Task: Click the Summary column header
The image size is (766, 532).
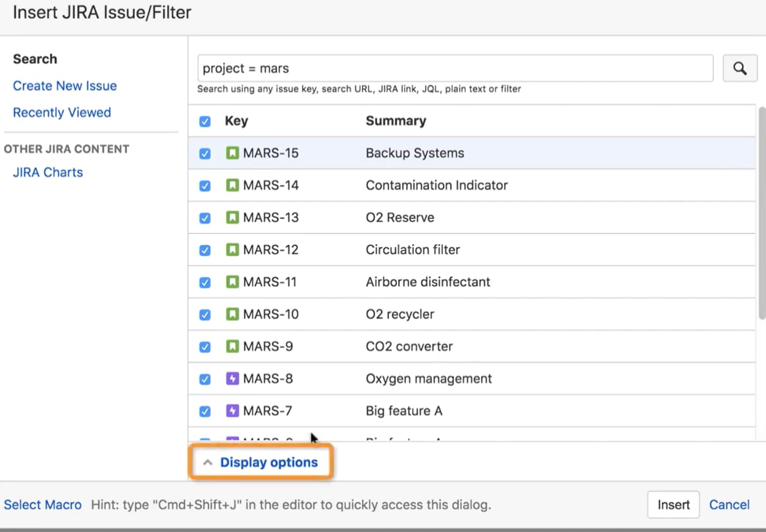Action: coord(396,121)
